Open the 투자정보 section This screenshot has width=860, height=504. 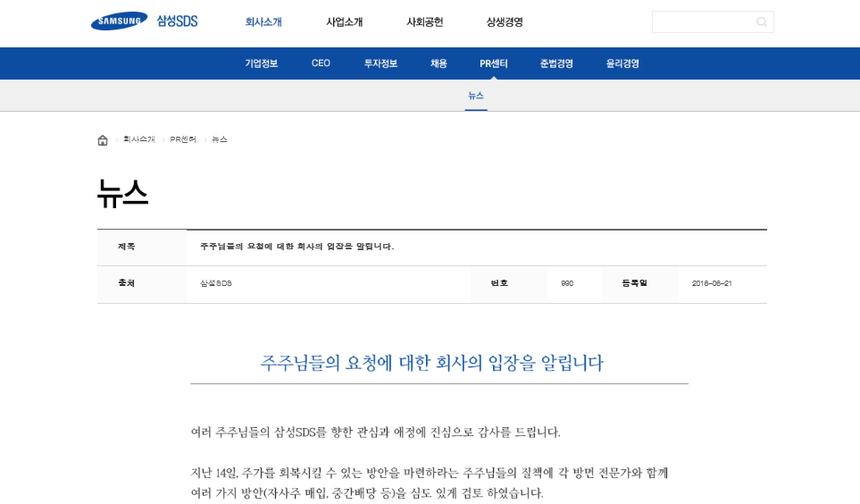click(380, 64)
